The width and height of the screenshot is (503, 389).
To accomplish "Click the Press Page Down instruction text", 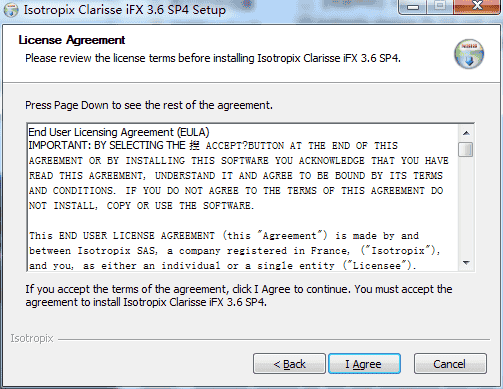I will [x=149, y=105].
